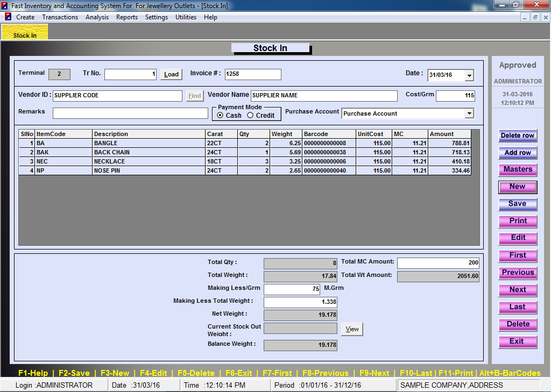
Task: Go to the Previous record
Action: tap(517, 273)
